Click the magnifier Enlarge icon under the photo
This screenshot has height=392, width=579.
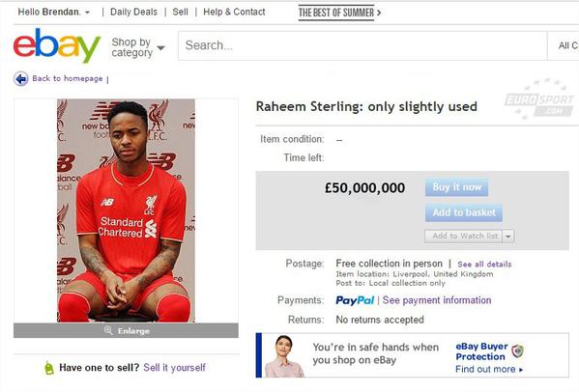[108, 330]
